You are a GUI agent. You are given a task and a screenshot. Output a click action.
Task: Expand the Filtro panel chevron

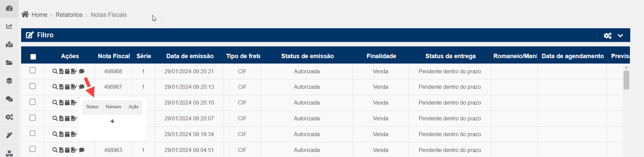pos(620,35)
